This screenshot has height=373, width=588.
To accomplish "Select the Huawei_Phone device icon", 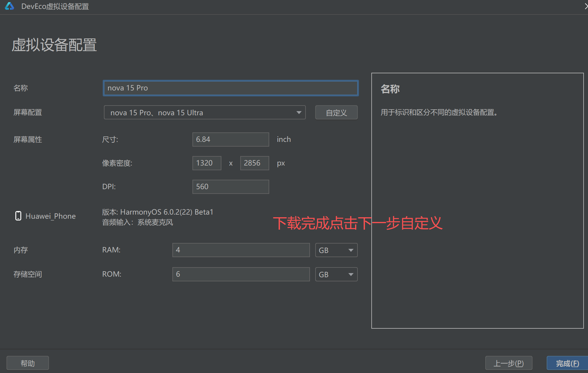I will tap(18, 216).
